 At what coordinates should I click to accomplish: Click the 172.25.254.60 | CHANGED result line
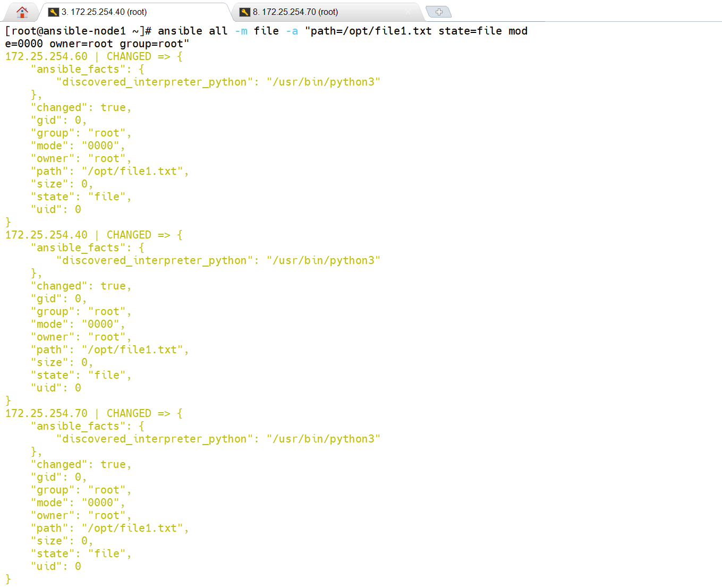pyautogui.click(x=94, y=56)
